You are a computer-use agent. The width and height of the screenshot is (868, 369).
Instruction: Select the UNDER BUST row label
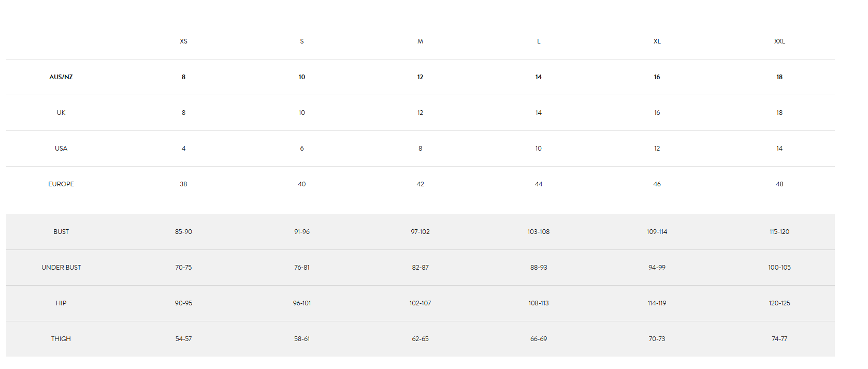[61, 268]
